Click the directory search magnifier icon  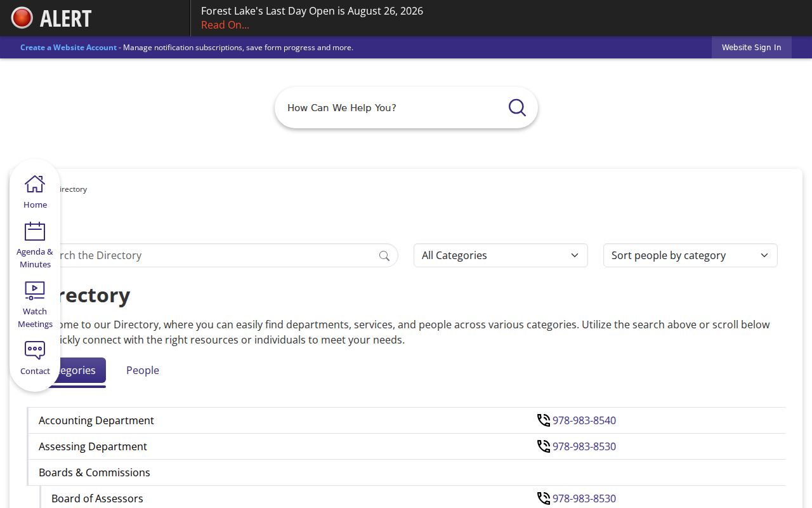tap(384, 256)
